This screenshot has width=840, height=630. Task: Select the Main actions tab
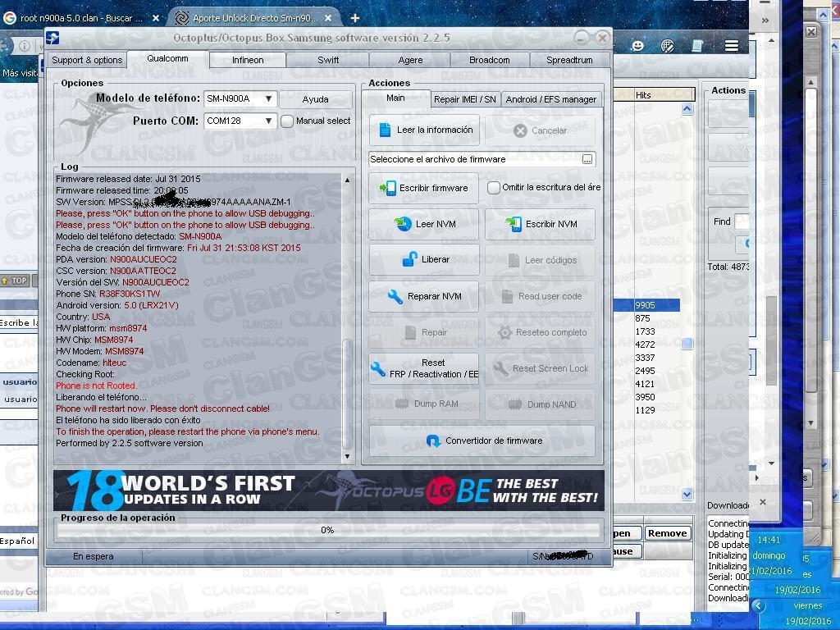[396, 98]
